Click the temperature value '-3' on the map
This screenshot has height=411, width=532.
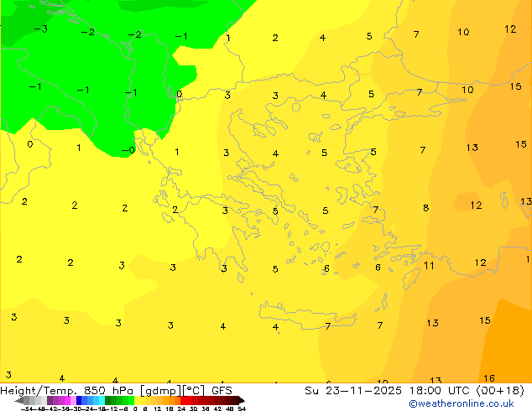(x=41, y=29)
